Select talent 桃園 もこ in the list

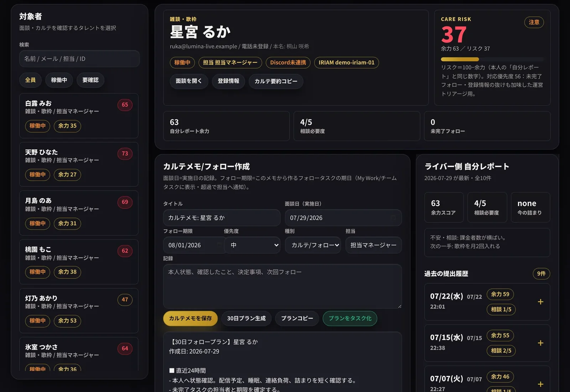point(79,262)
